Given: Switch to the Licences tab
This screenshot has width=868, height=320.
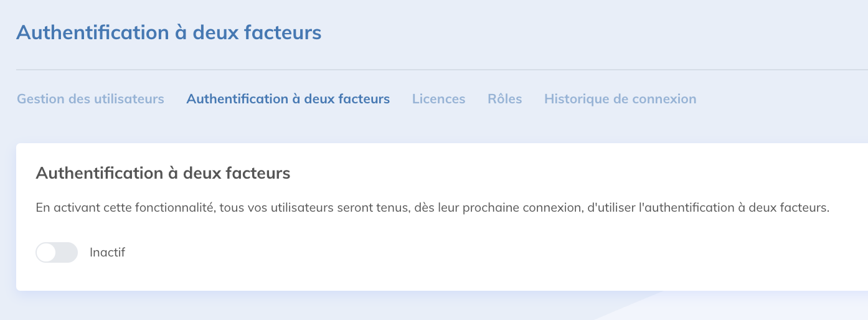Looking at the screenshot, I should (x=438, y=99).
